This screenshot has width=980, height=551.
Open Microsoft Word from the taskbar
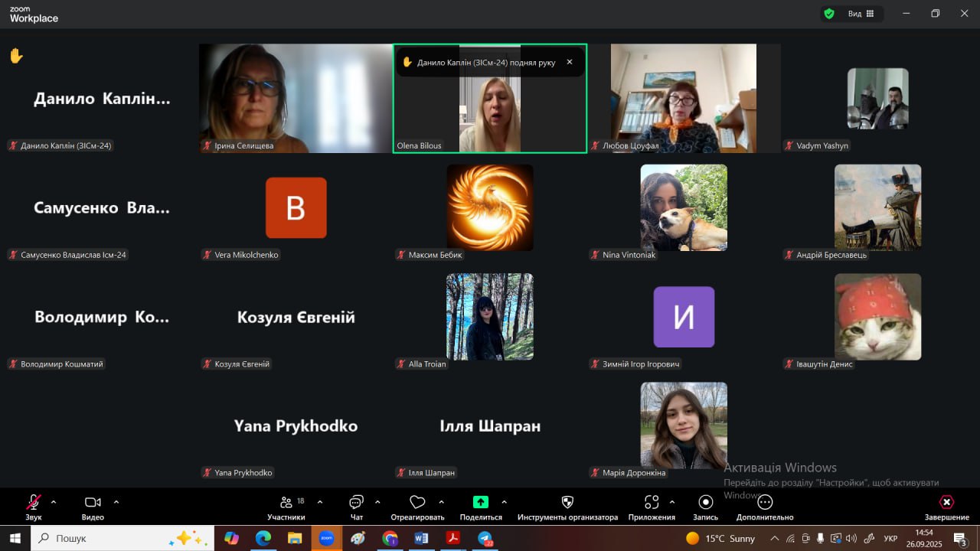click(420, 538)
